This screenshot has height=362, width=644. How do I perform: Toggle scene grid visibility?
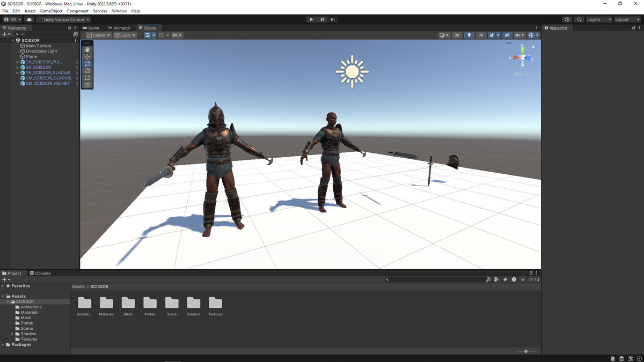tap(148, 35)
